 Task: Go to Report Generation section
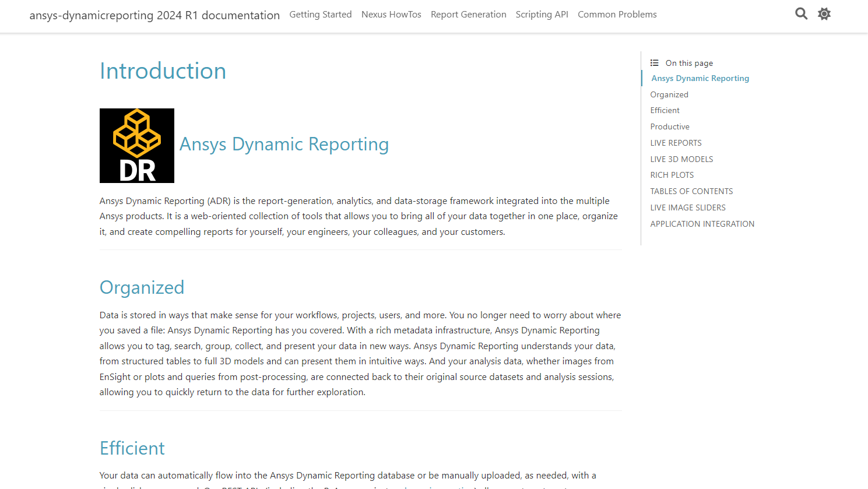click(469, 15)
